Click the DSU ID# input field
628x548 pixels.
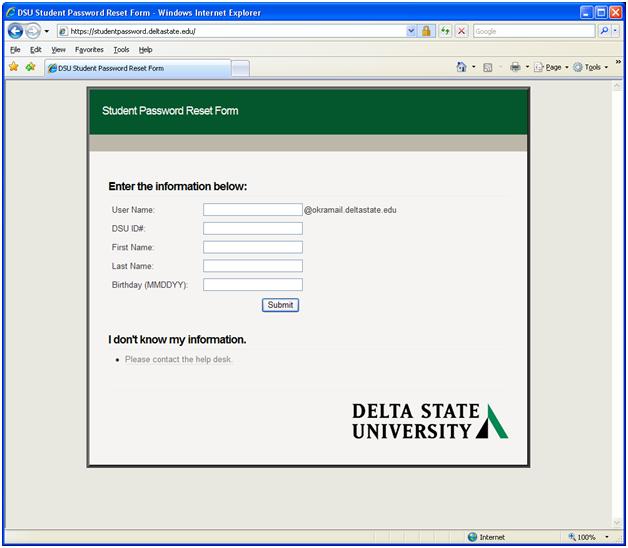click(x=253, y=228)
